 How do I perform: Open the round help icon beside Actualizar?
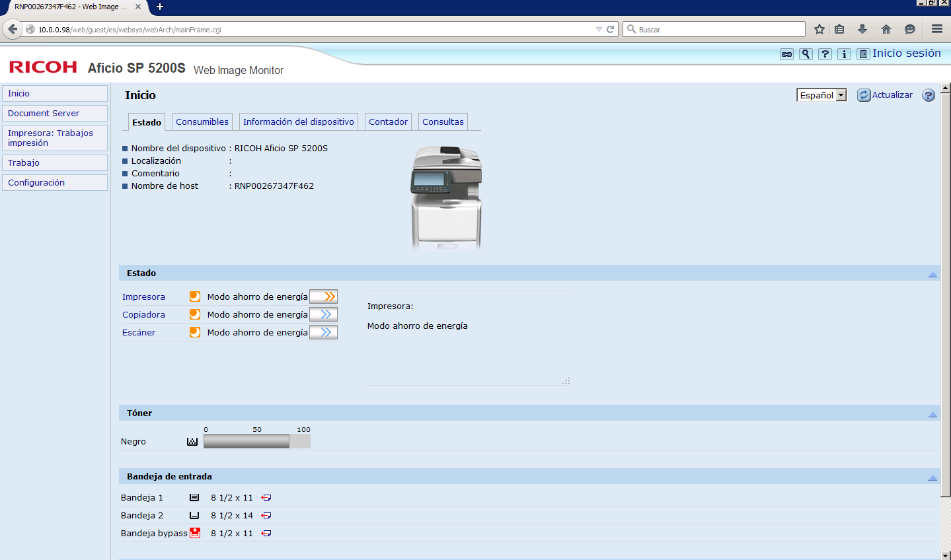pyautogui.click(x=929, y=95)
